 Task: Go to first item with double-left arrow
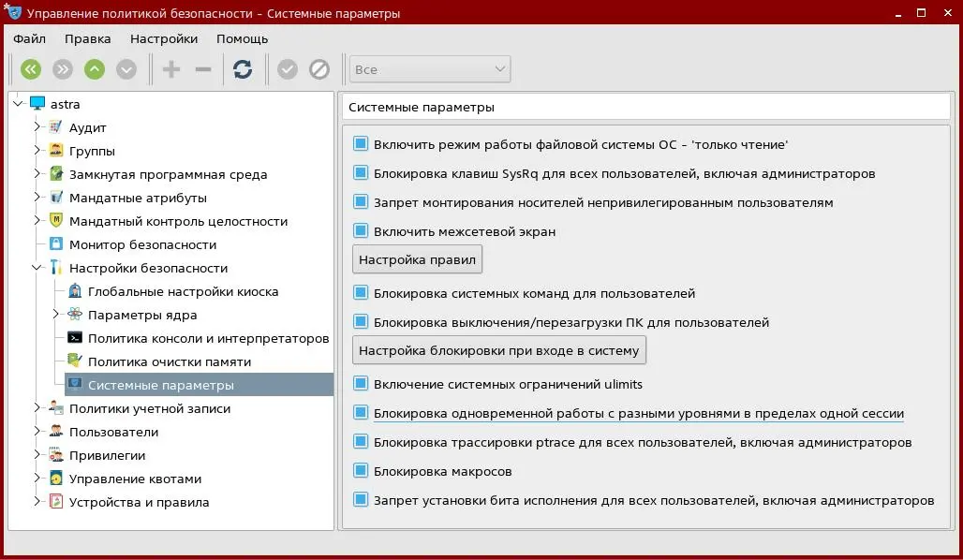point(31,69)
